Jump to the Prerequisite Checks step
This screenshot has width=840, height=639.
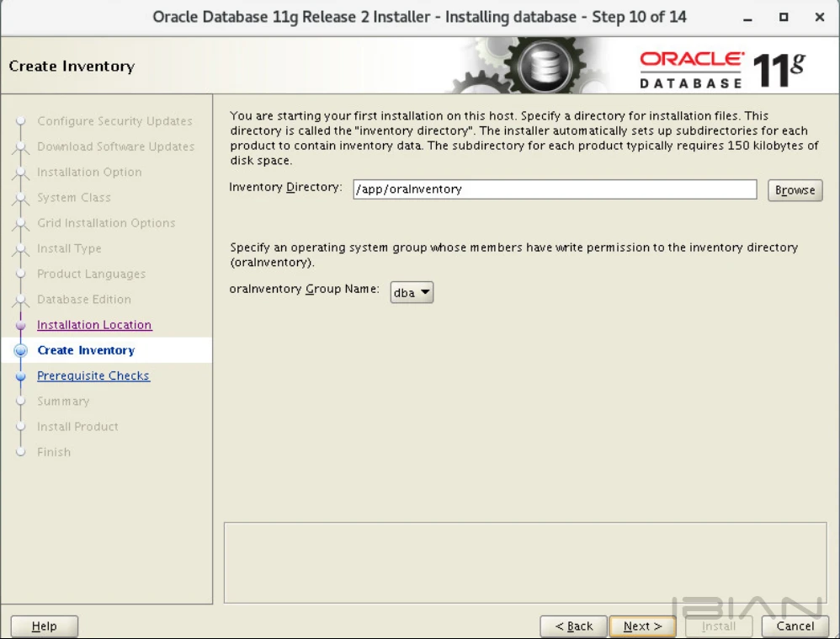tap(93, 375)
